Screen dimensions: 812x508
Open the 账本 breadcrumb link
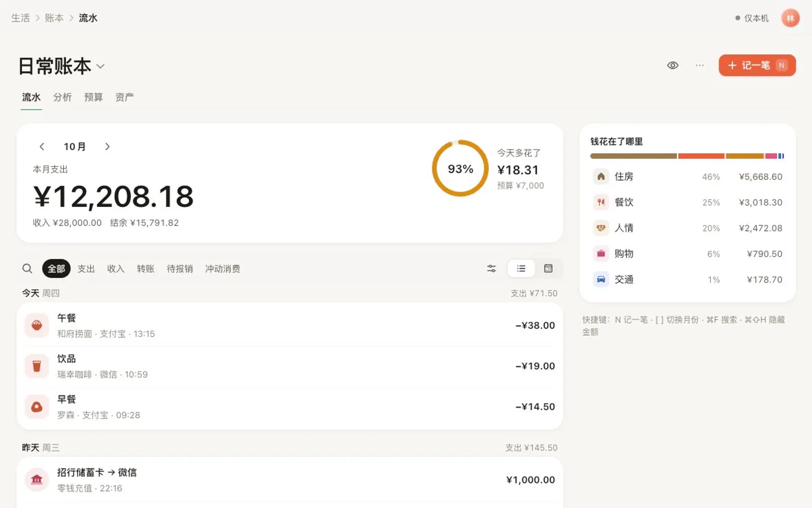(x=54, y=18)
